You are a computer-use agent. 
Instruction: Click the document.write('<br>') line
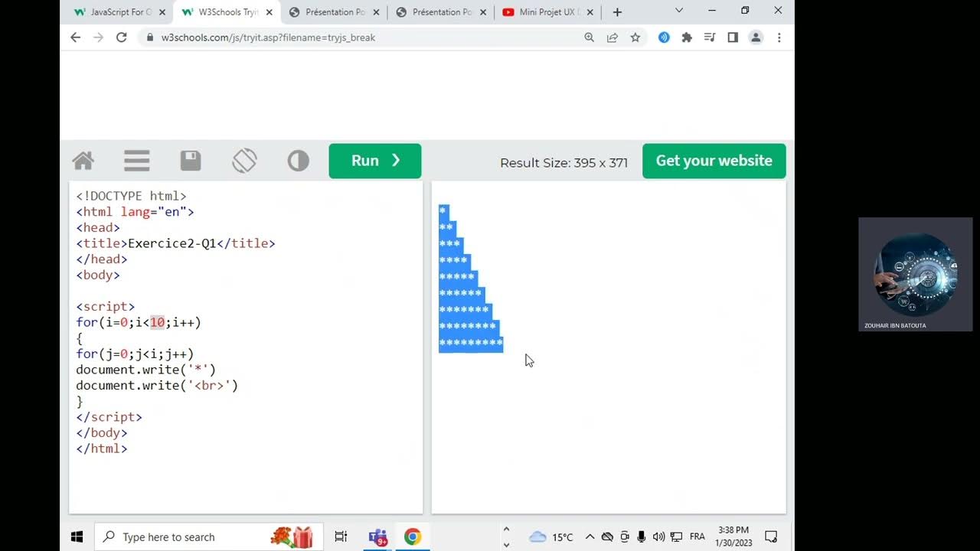[157, 386]
